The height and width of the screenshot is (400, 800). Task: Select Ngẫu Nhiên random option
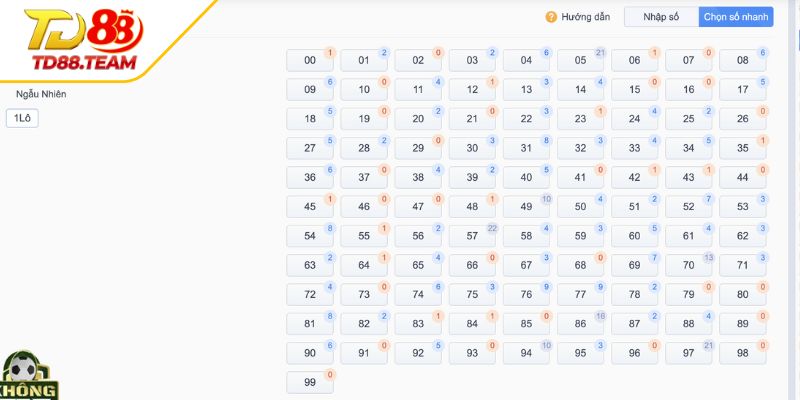coord(42,94)
